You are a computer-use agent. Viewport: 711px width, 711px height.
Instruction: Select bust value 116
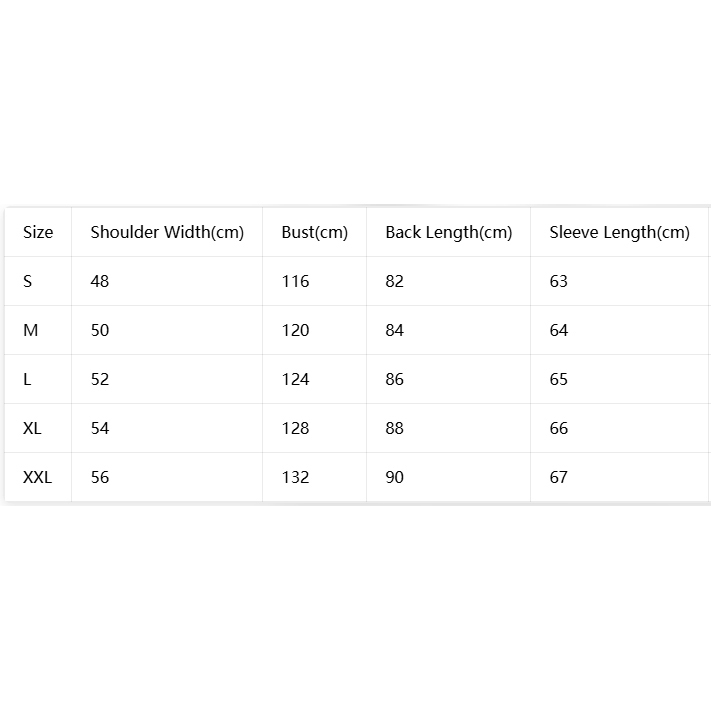[x=295, y=281]
